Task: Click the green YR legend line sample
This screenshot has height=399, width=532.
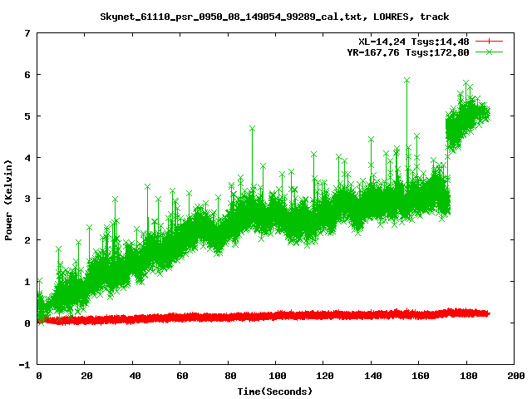Action: coord(490,52)
